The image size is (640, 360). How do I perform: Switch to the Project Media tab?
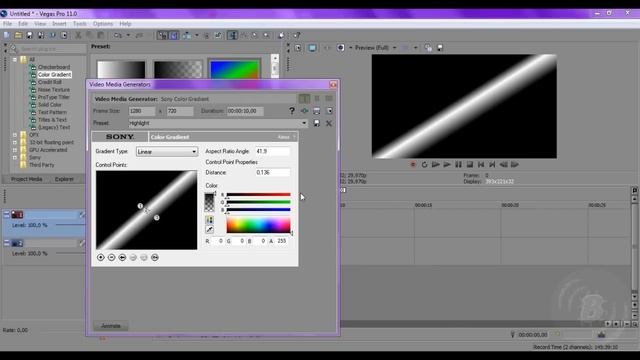pyautogui.click(x=26, y=179)
